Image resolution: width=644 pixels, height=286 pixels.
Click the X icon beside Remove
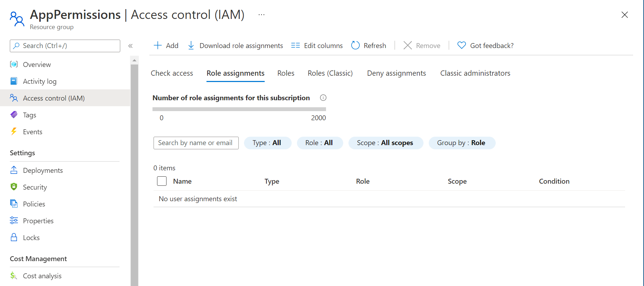click(407, 45)
